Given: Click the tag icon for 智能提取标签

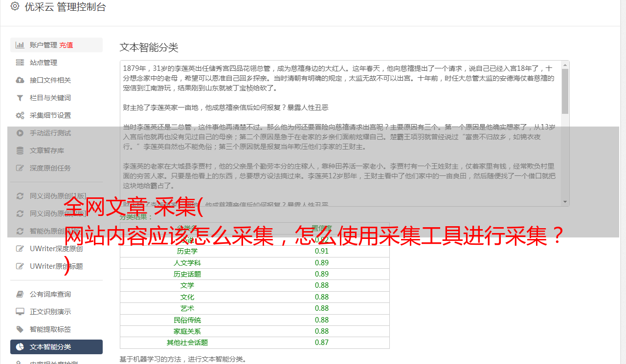Looking at the screenshot, I should tap(20, 329).
